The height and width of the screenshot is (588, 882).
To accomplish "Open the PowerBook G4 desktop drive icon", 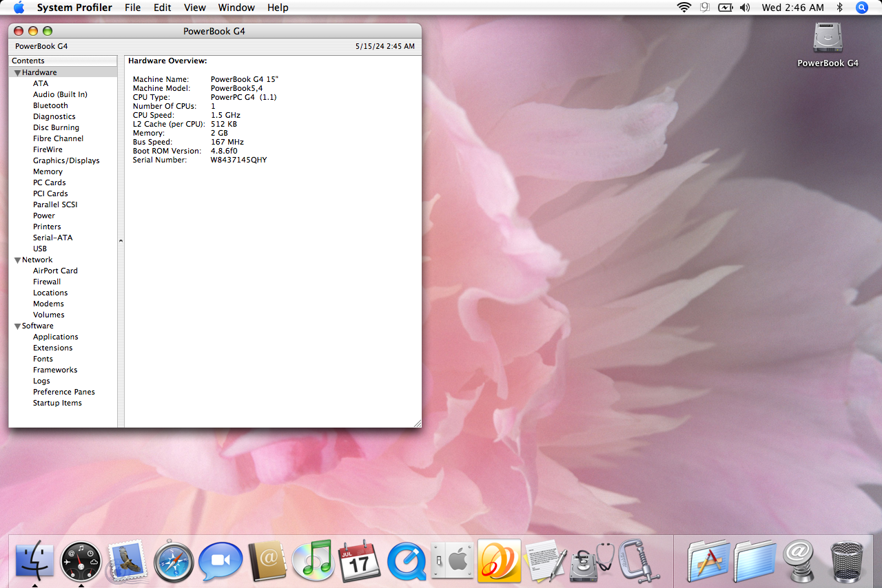I will (828, 45).
